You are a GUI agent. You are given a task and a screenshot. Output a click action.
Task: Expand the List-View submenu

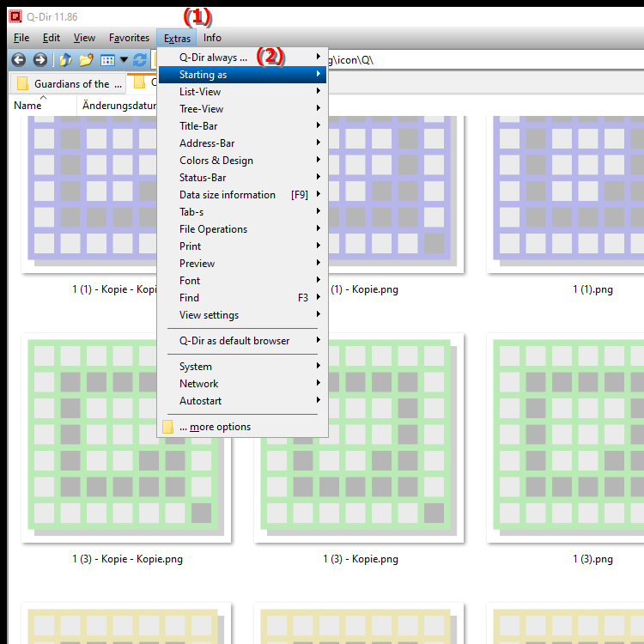pyautogui.click(x=242, y=92)
